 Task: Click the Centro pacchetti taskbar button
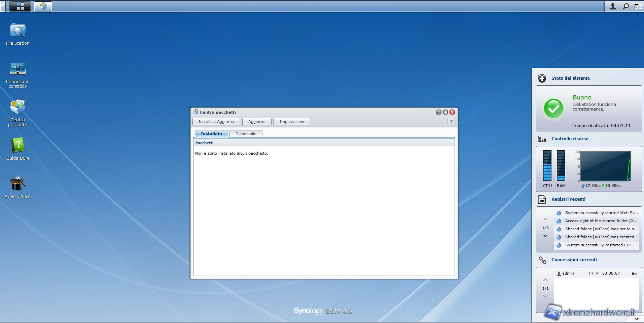[43, 6]
